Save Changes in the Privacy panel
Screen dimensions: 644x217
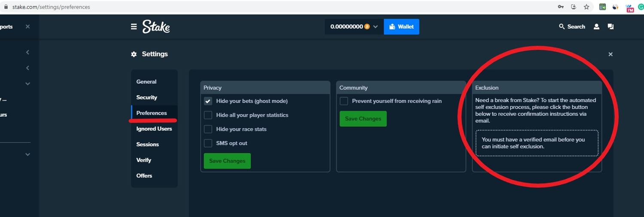(227, 161)
